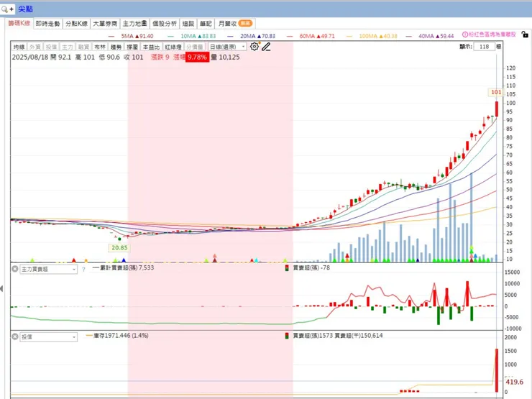The image size is (532, 399).
Task: Switch to the 籌碼K線 tab
Action: tap(19, 24)
